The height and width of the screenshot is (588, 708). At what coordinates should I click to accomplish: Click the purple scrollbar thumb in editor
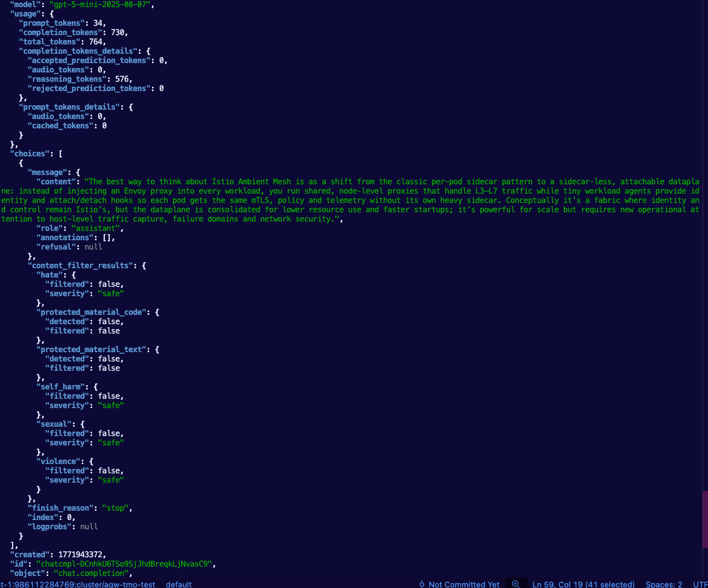tap(705, 519)
